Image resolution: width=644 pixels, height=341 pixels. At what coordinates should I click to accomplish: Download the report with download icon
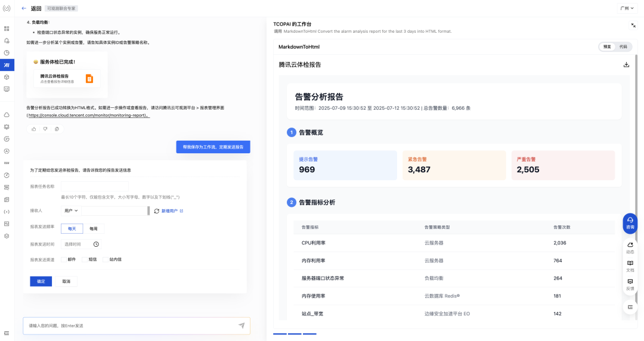[626, 64]
